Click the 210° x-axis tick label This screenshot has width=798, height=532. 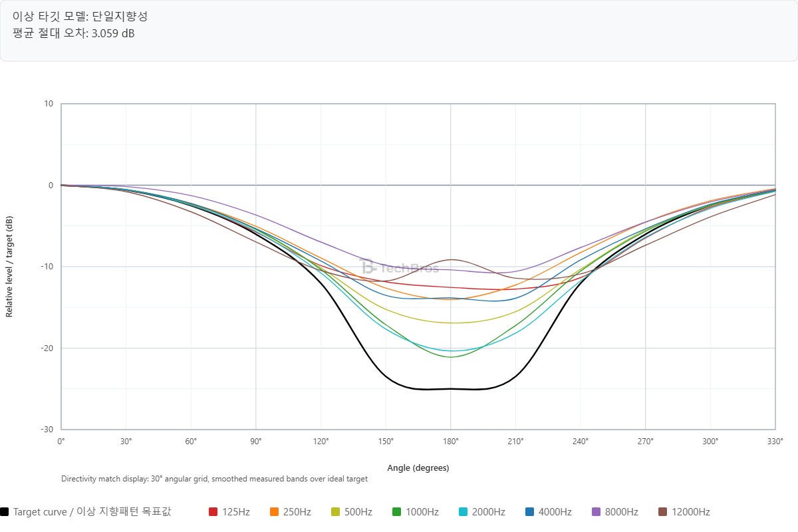(x=515, y=441)
